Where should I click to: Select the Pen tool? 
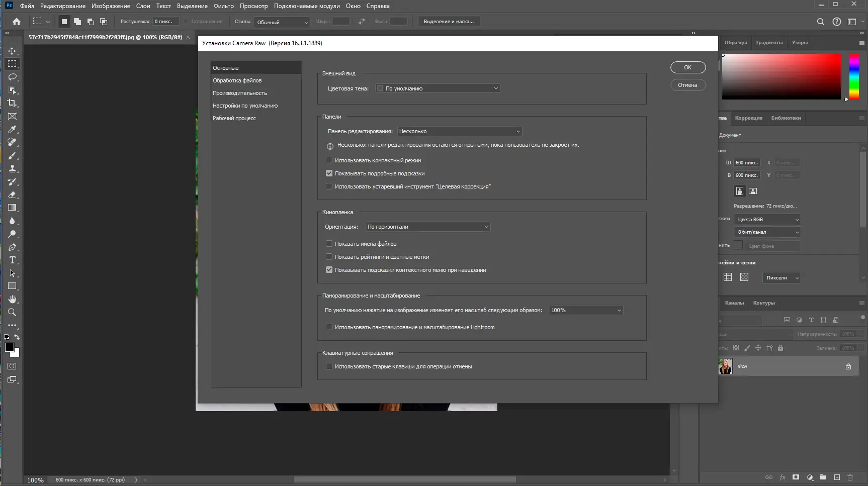12,247
